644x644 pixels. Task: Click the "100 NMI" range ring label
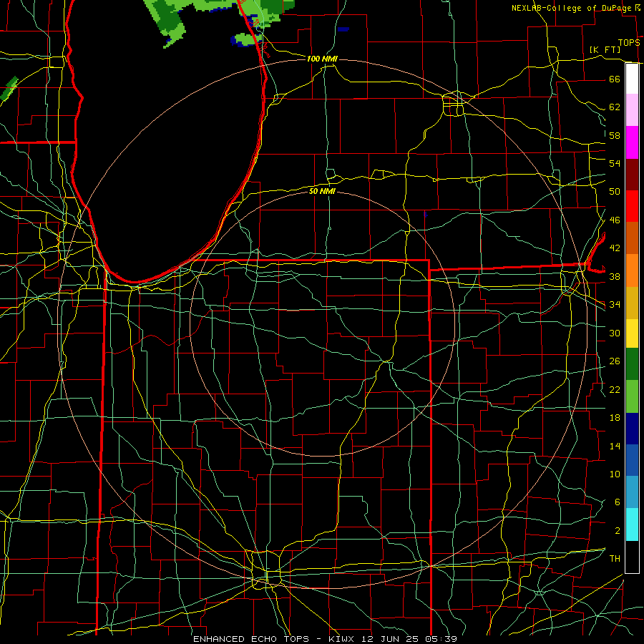[322, 59]
